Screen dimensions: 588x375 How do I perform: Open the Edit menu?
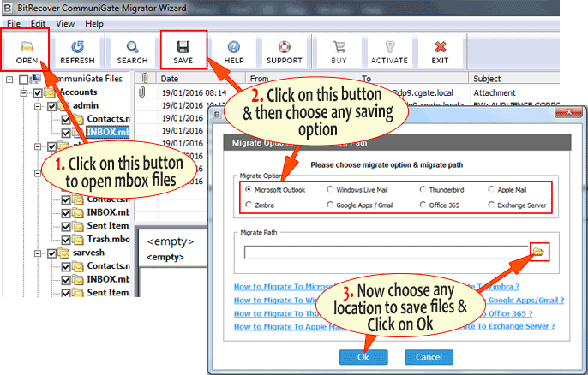(x=38, y=24)
